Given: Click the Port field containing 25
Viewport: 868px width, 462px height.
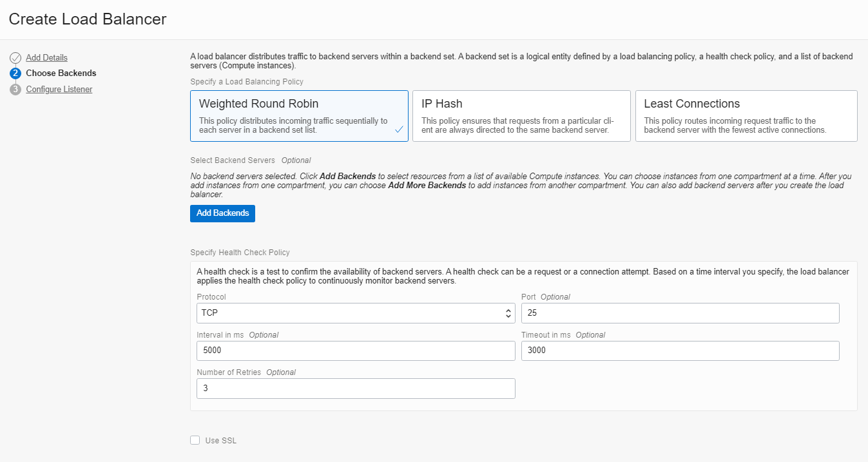Looking at the screenshot, I should [680, 313].
